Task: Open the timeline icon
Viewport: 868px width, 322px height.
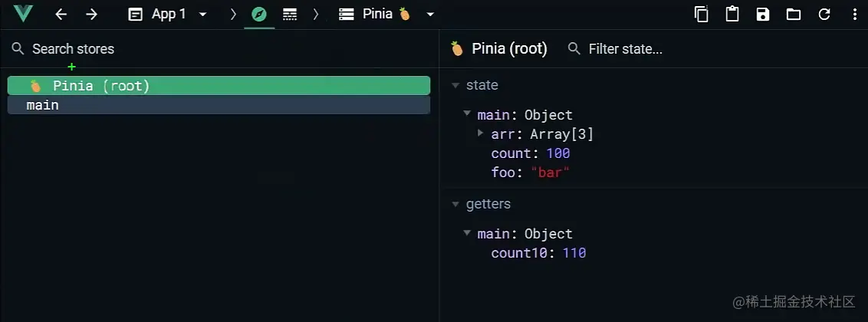Action: 290,14
